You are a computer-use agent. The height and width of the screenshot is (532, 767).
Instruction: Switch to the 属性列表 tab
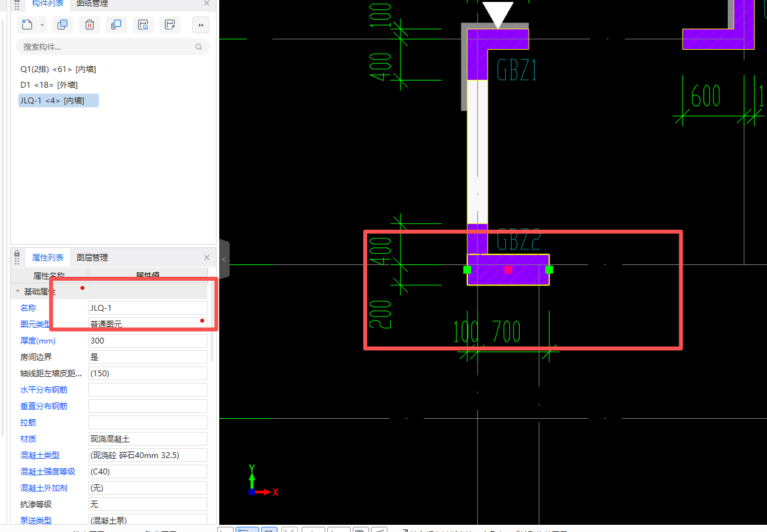coord(48,258)
